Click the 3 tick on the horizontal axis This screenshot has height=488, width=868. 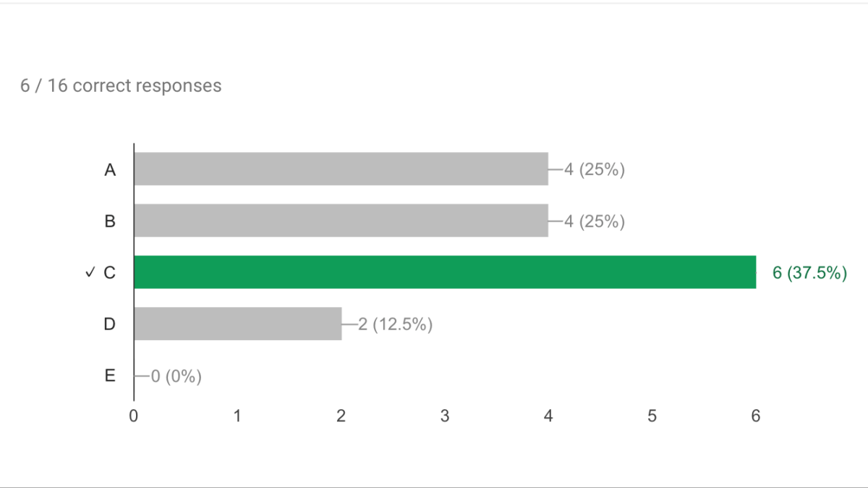445,416
